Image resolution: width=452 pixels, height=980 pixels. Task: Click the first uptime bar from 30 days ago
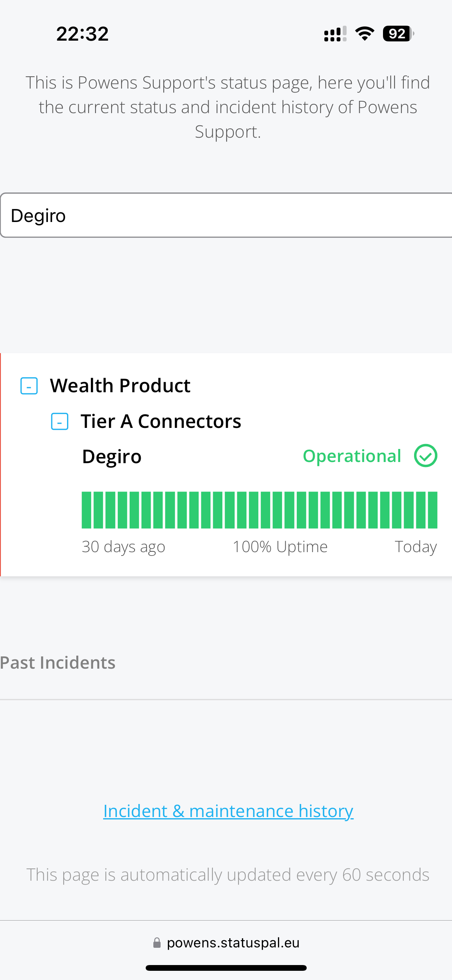[x=87, y=510]
